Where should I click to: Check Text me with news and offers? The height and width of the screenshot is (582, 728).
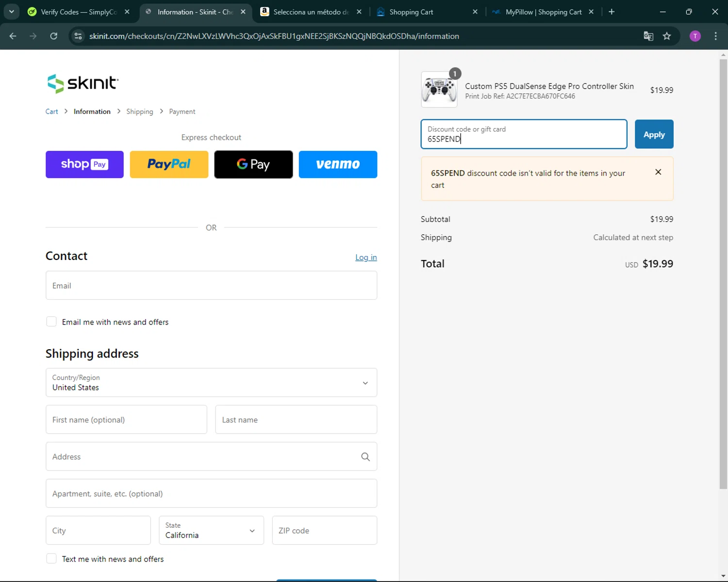coord(51,559)
